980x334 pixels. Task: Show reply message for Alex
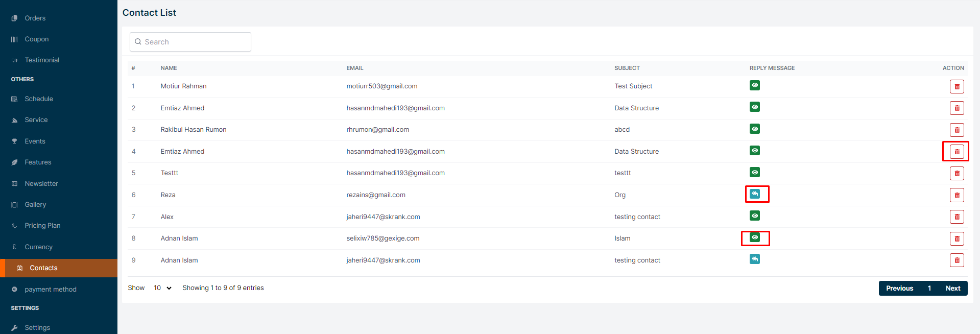point(754,216)
